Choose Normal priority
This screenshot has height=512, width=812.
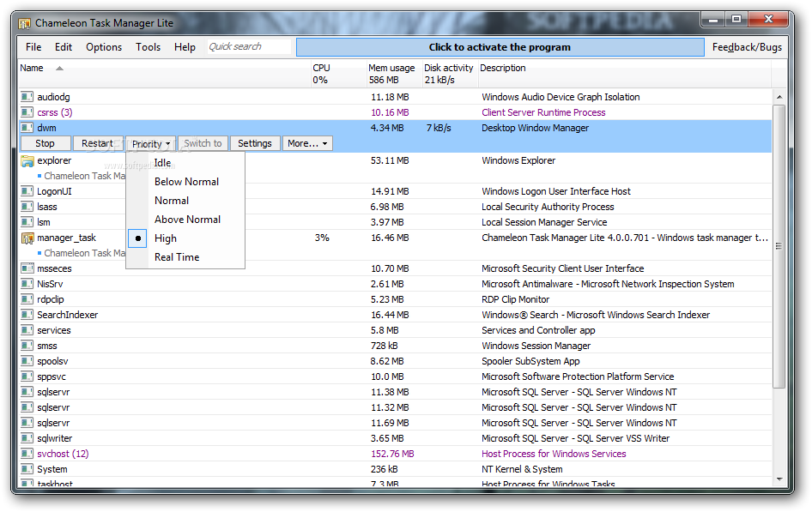[x=172, y=201]
